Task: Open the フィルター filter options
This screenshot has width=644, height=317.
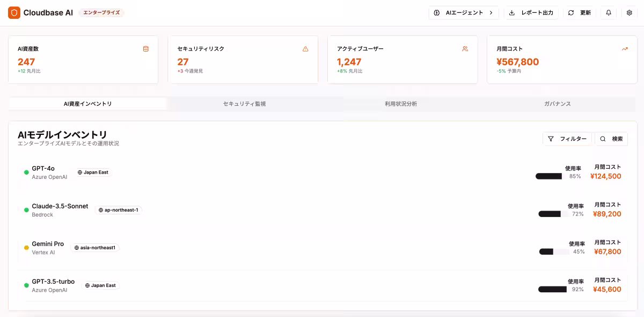Action: pos(567,139)
